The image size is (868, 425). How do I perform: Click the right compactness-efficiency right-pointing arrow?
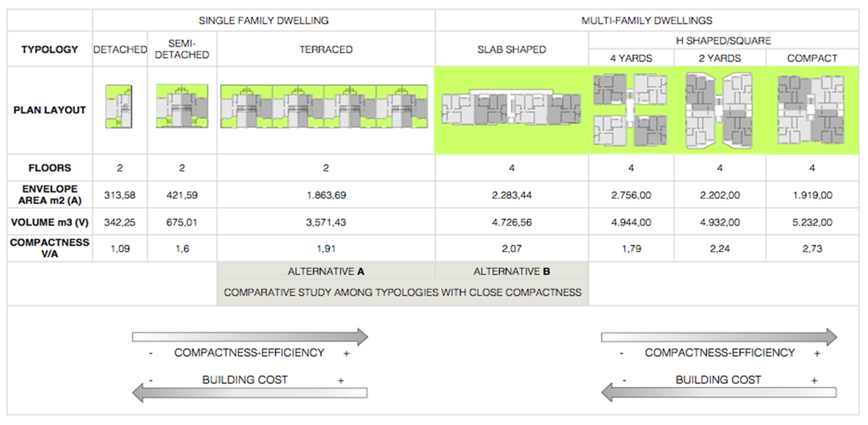pos(719,337)
